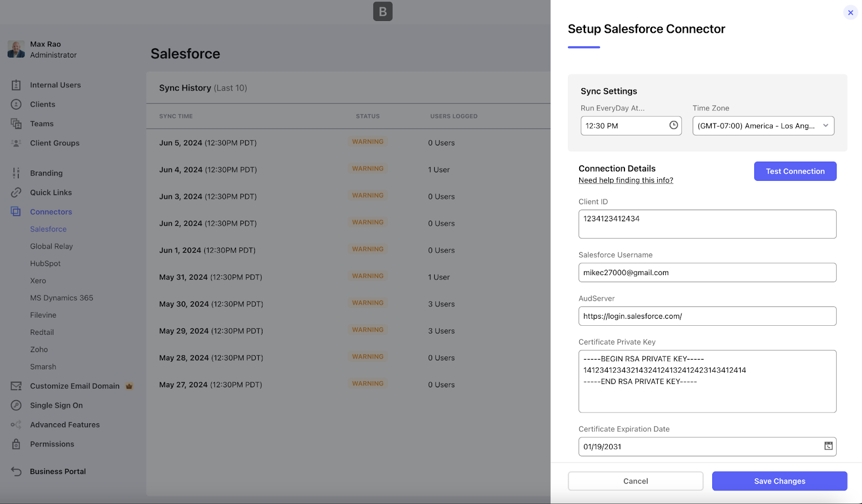Click the Test Connection button
This screenshot has width=862, height=504.
coord(795,171)
